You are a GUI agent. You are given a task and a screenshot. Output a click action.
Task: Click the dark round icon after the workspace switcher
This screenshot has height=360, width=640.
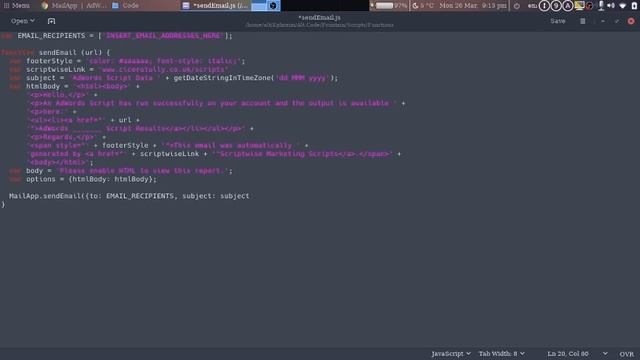point(273,6)
